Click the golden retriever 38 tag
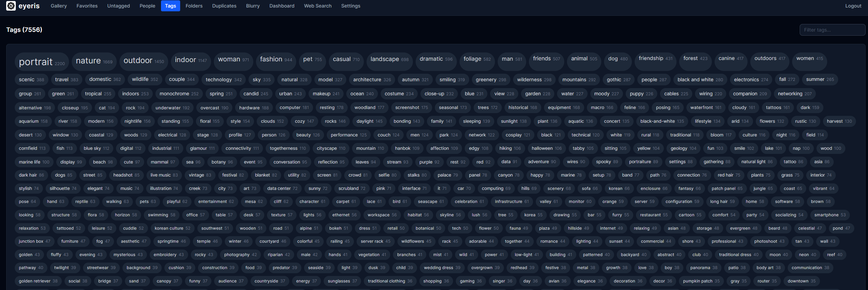This screenshot has height=290, width=868. point(38,281)
